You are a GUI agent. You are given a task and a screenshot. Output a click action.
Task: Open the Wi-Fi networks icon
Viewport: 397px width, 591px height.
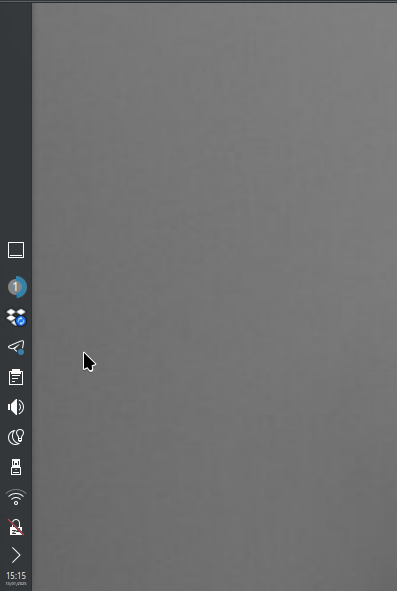pyautogui.click(x=16, y=497)
